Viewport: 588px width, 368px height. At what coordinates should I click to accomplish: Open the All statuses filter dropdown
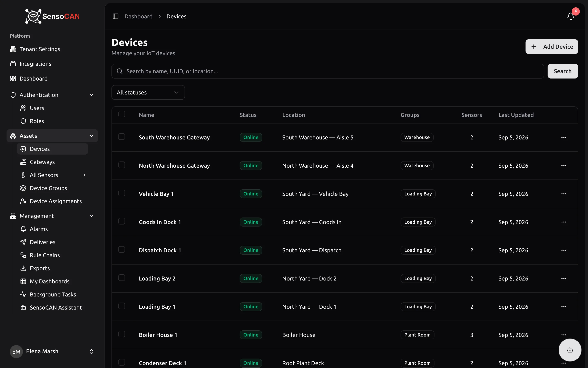(x=148, y=92)
